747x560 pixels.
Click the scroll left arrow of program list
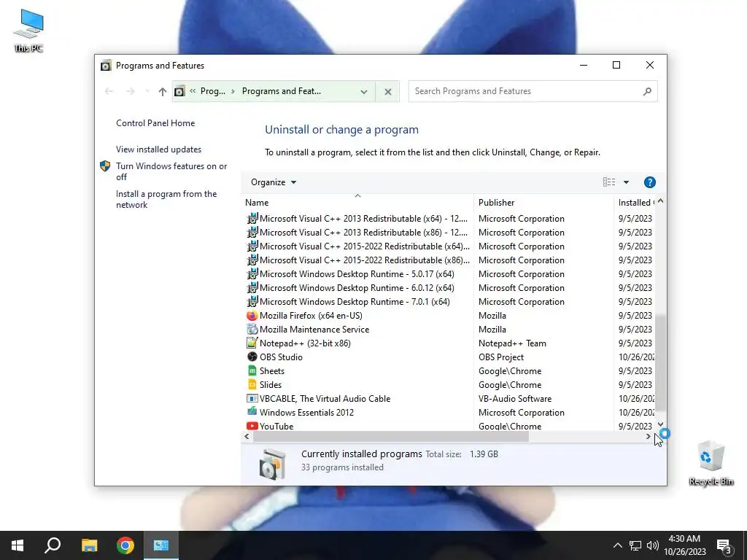[247, 436]
